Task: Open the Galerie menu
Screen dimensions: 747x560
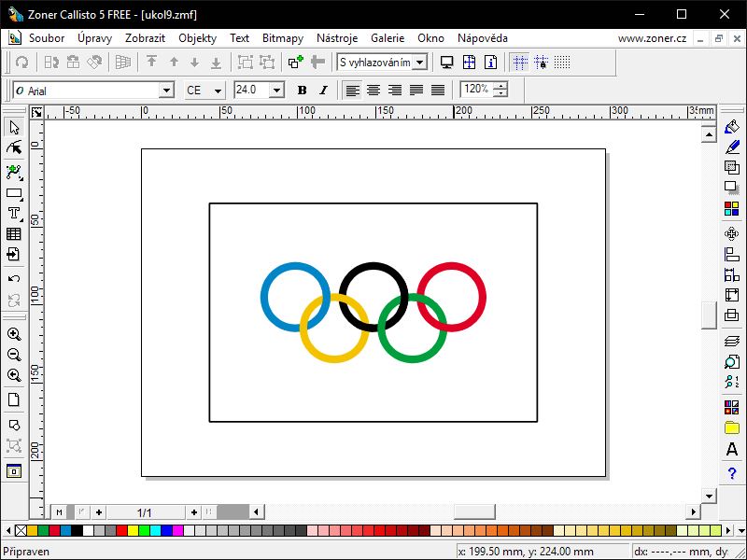Action: click(x=388, y=38)
